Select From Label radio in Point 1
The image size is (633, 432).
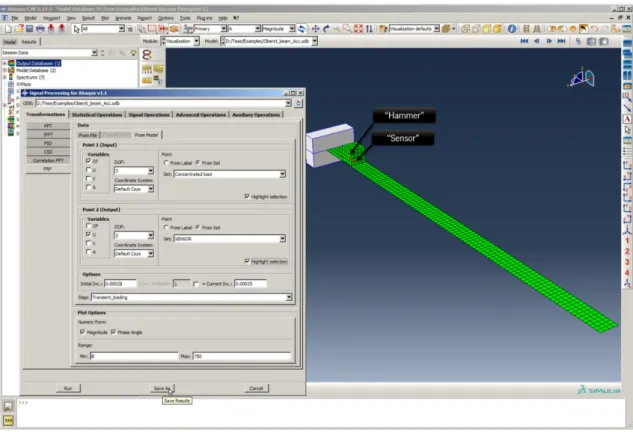tap(166, 163)
